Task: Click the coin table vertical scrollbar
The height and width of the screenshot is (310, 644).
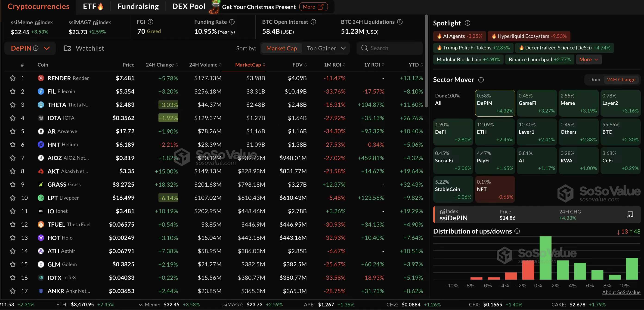Action: [x=426, y=61]
